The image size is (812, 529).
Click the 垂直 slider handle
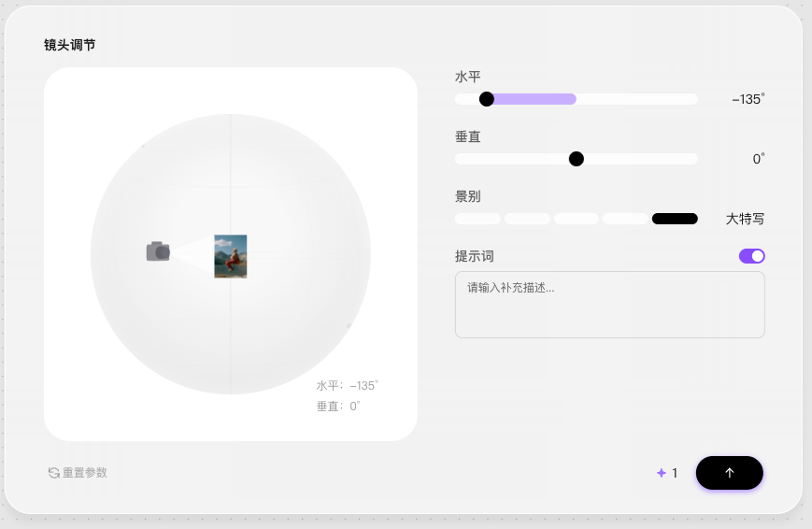pos(577,159)
